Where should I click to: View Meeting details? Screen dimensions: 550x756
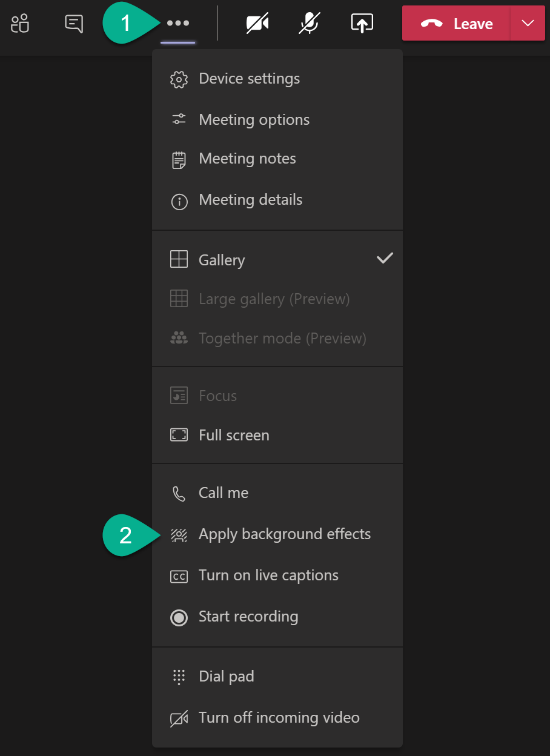(x=250, y=199)
